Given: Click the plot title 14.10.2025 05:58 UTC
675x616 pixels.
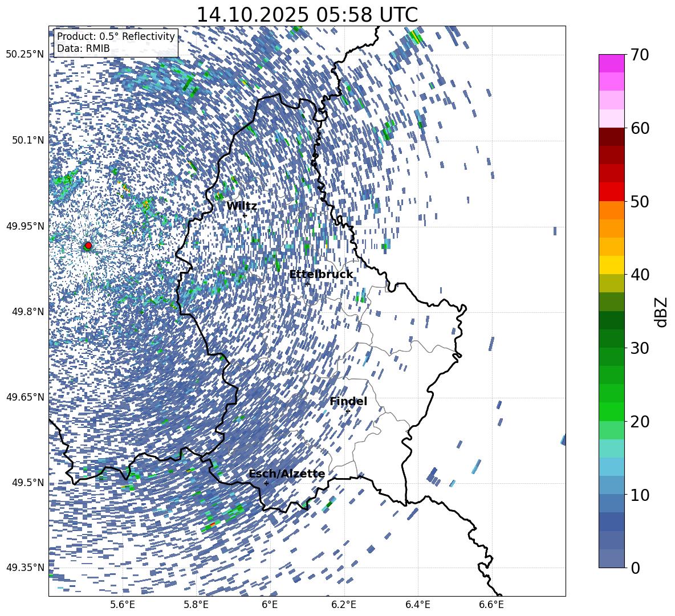Looking at the screenshot, I should click(307, 15).
